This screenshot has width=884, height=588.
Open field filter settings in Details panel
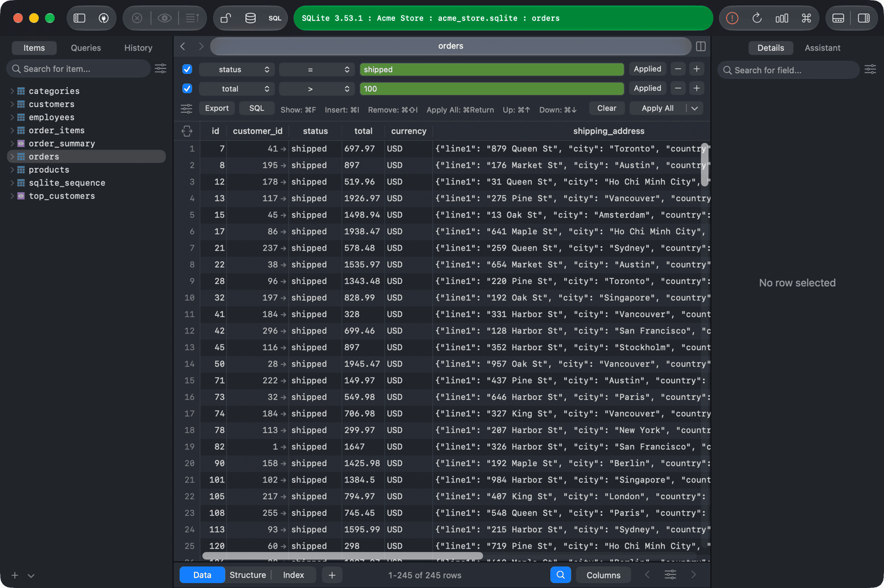870,69
